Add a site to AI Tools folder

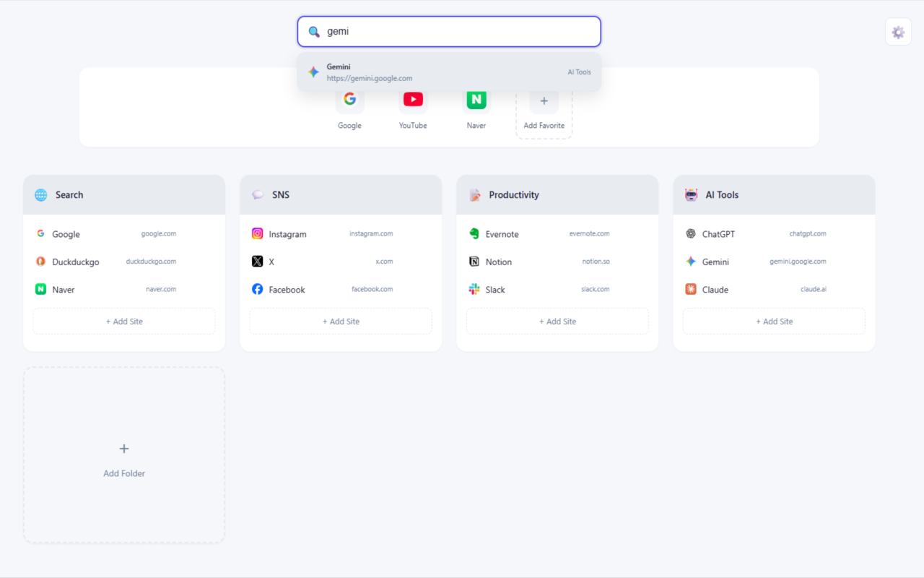pos(774,322)
